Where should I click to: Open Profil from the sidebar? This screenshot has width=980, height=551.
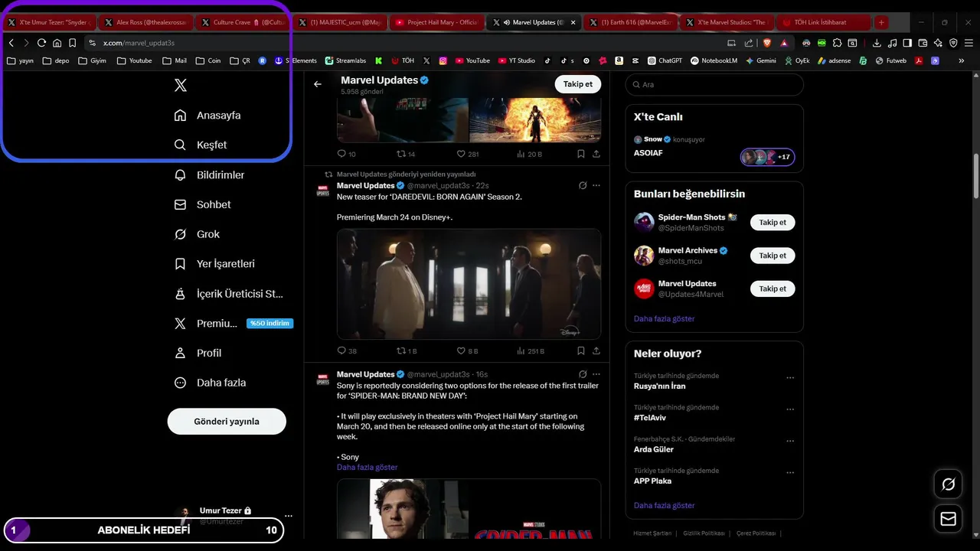click(198, 353)
